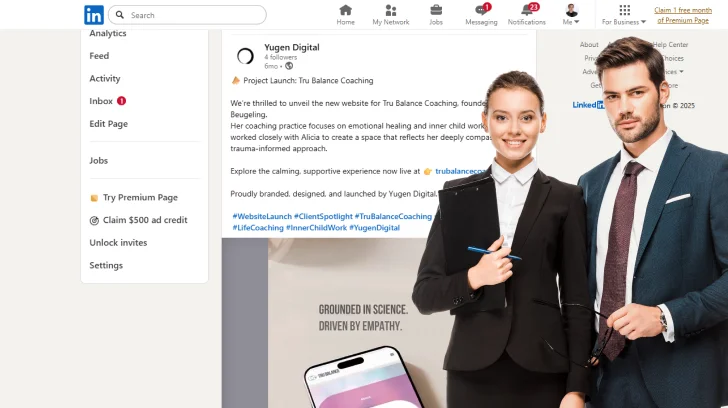Click Claim 1 free month Premium link
The width and height of the screenshot is (728, 408).
coord(683,14)
